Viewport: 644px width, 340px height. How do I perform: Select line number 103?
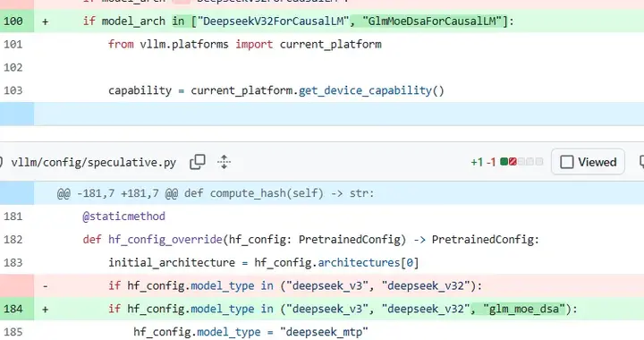13,90
